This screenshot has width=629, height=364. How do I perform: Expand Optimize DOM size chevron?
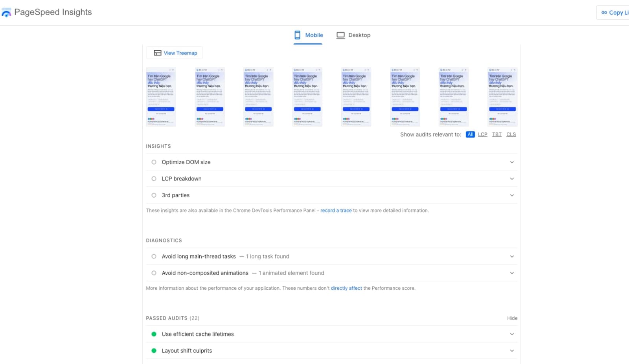pos(512,162)
